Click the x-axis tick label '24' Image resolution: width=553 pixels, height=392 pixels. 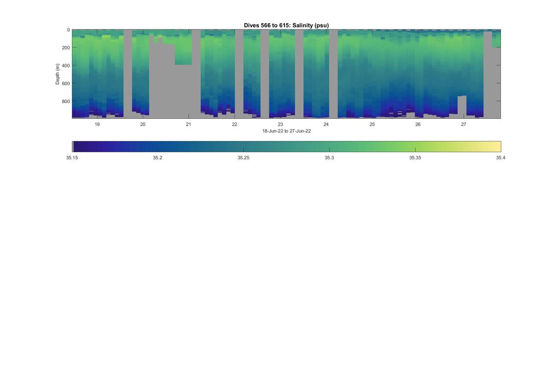coord(326,124)
